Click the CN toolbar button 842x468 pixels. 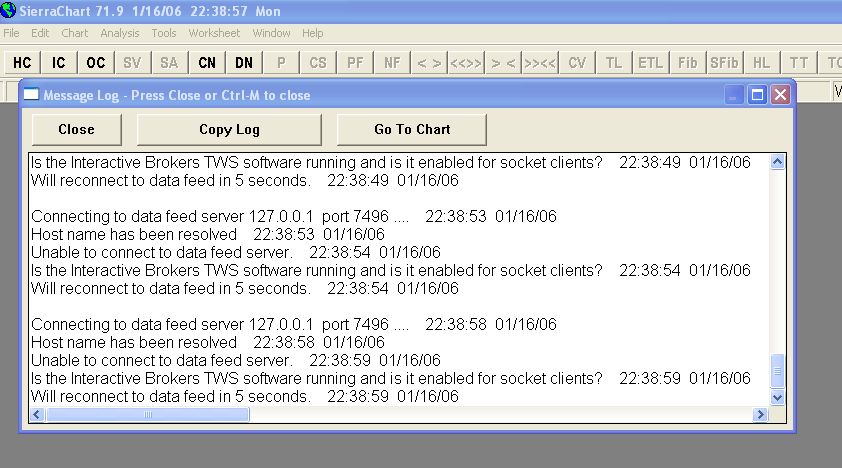point(207,63)
